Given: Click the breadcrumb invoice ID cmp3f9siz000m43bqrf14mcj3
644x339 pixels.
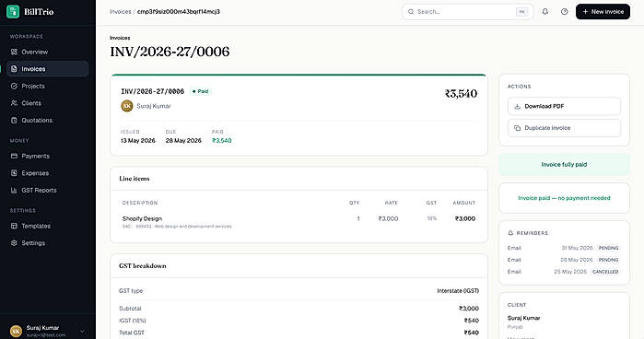Looking at the screenshot, I should tap(178, 11).
